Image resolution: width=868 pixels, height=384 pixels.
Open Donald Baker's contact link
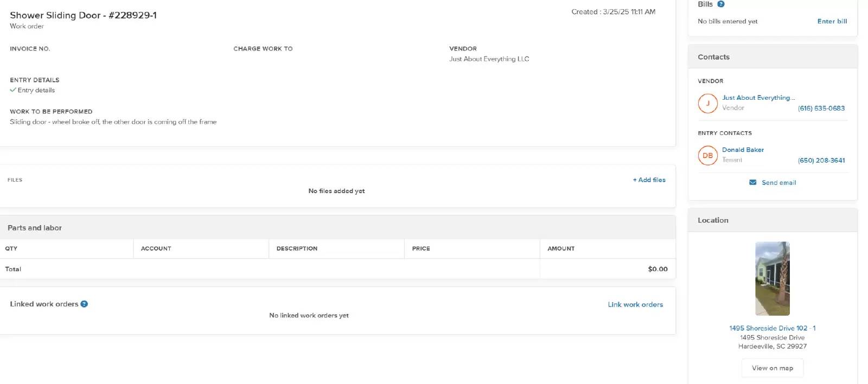point(743,150)
